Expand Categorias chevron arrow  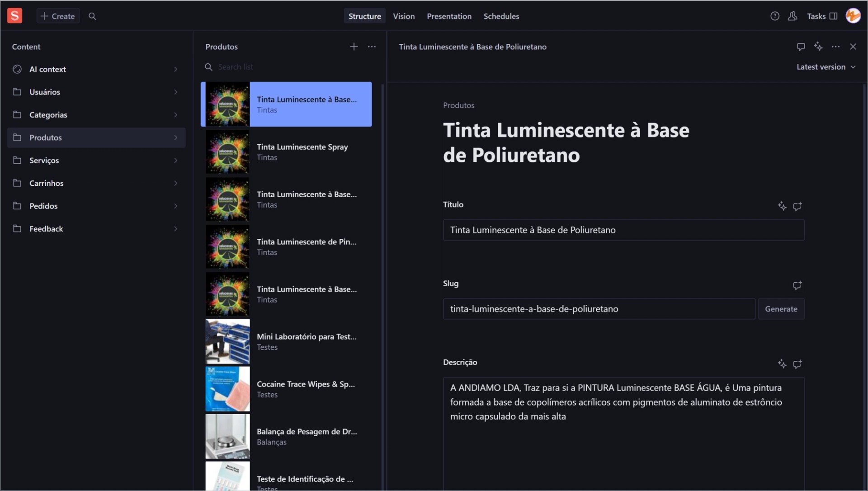coord(176,115)
